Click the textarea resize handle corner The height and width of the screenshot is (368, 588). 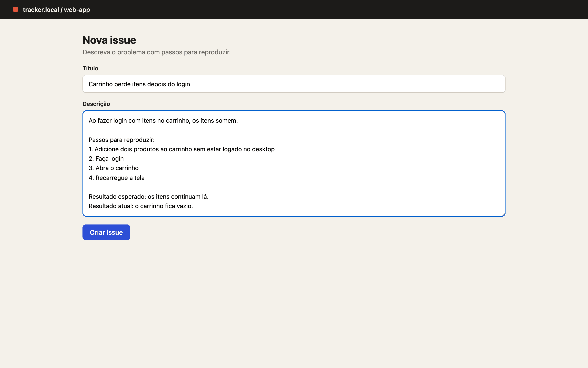point(503,214)
